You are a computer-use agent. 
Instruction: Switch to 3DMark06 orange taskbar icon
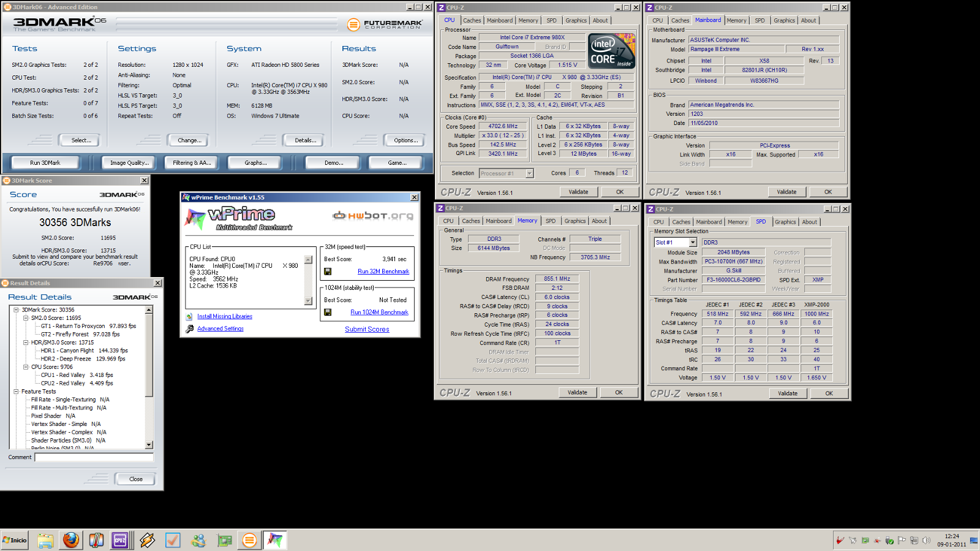pyautogui.click(x=249, y=540)
